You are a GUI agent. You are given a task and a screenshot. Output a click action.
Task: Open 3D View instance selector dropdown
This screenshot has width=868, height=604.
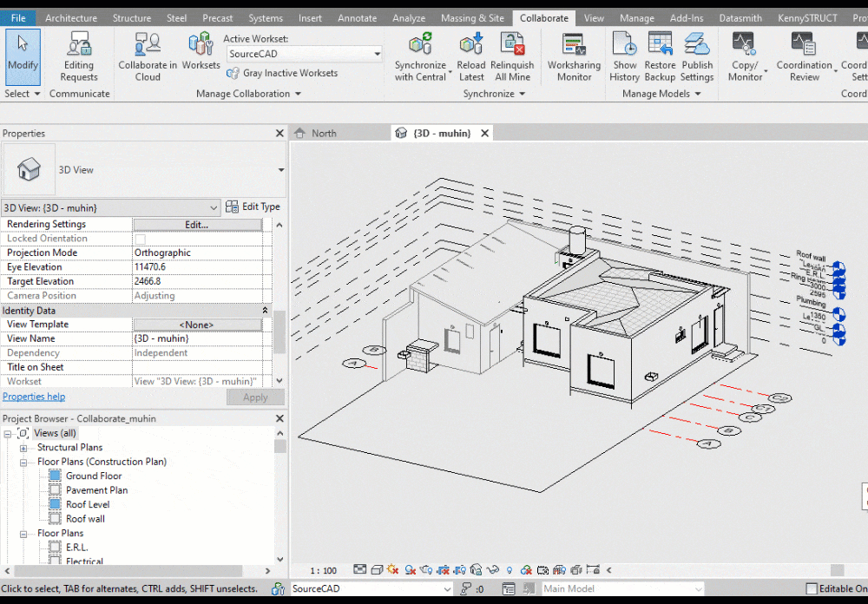click(110, 207)
